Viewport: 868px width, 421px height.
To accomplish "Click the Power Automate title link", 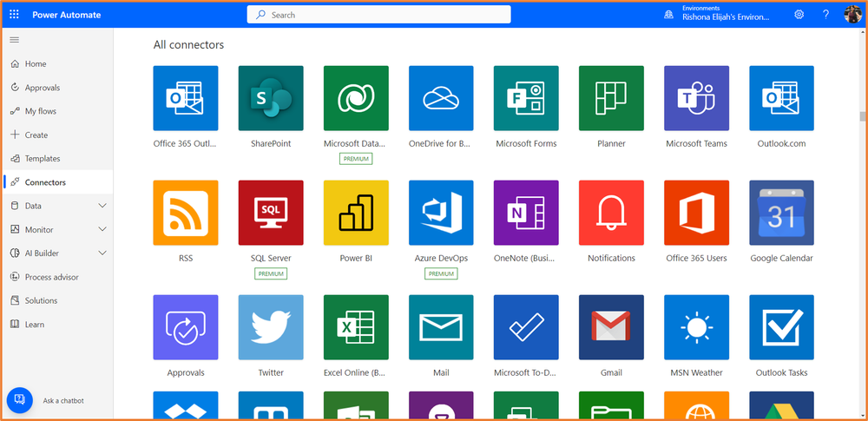I will pyautogui.click(x=67, y=15).
